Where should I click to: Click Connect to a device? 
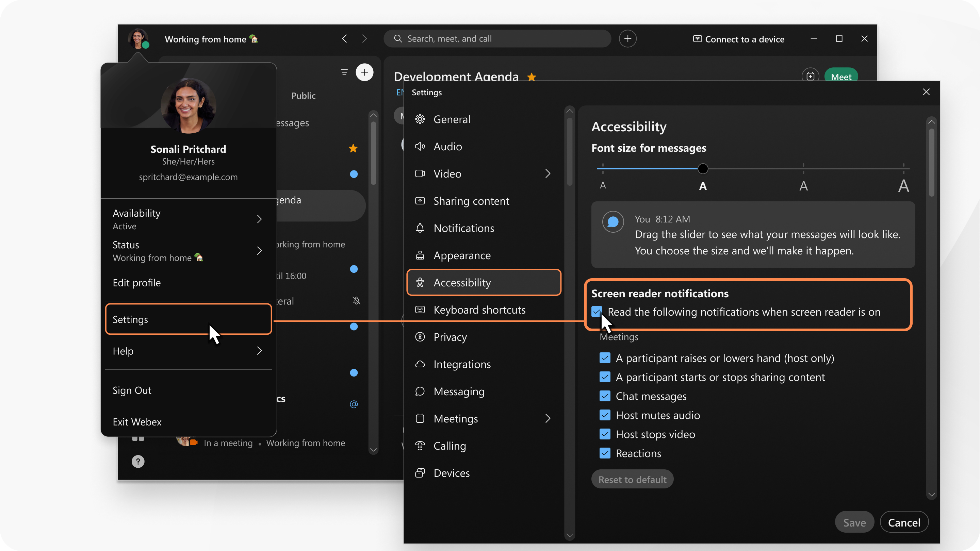738,39
